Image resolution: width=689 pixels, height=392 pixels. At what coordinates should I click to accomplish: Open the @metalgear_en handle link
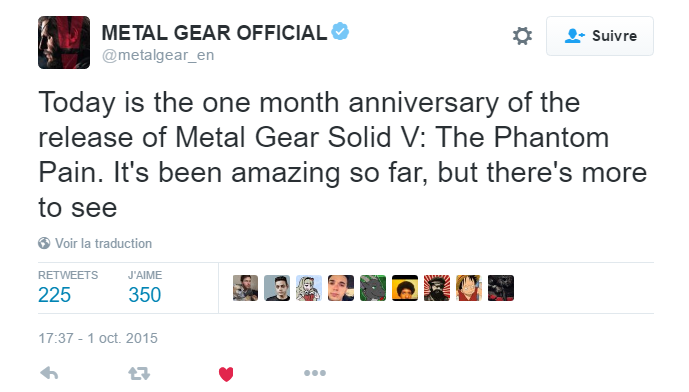coord(158,55)
